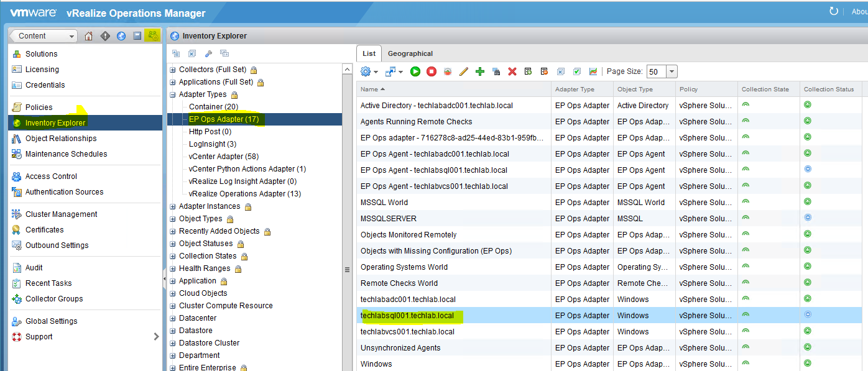The image size is (868, 371).
Task: Sort by the Name column header
Action: 454,89
